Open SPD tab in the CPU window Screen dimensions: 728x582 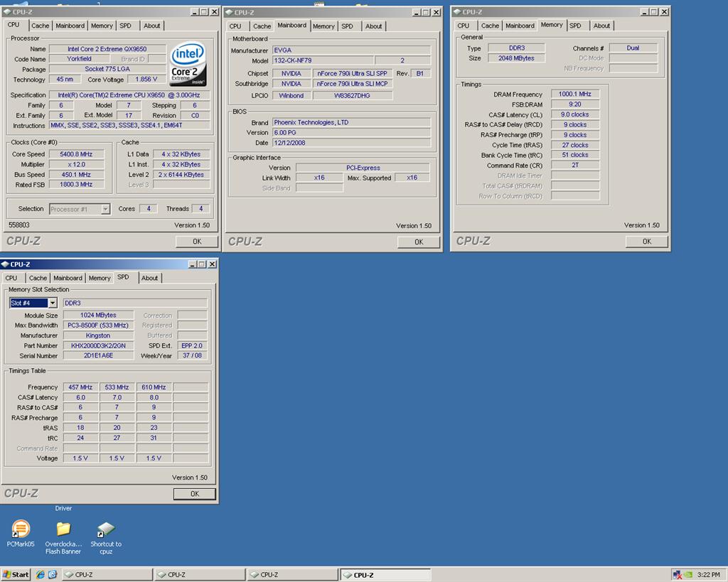125,26
